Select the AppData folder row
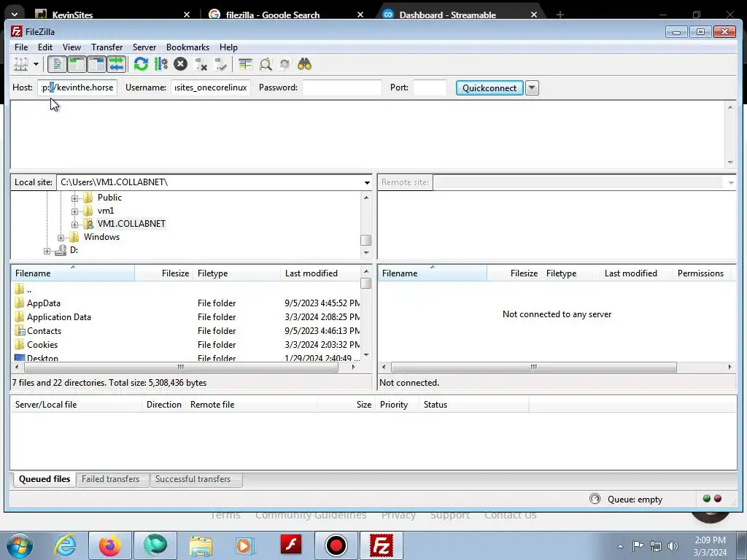The image size is (747, 560). (186, 303)
